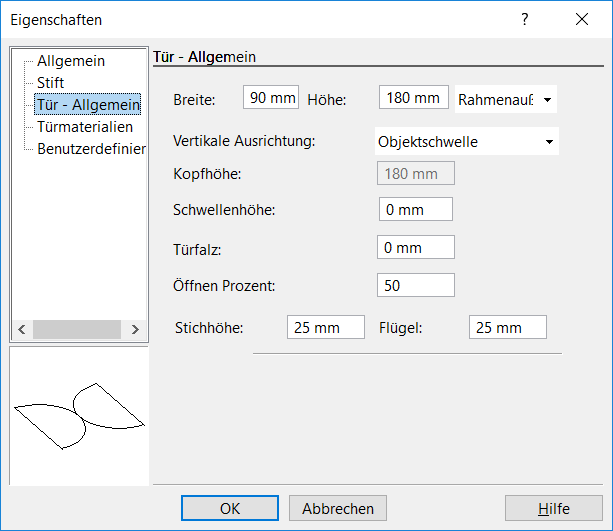Viewport: 613px width, 531px height.
Task: Select Allgemein in the tree list
Action: coord(70,61)
